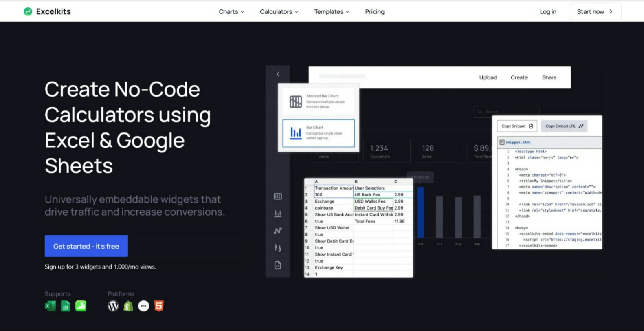Click the WordPress platform icon

[x=113, y=306]
